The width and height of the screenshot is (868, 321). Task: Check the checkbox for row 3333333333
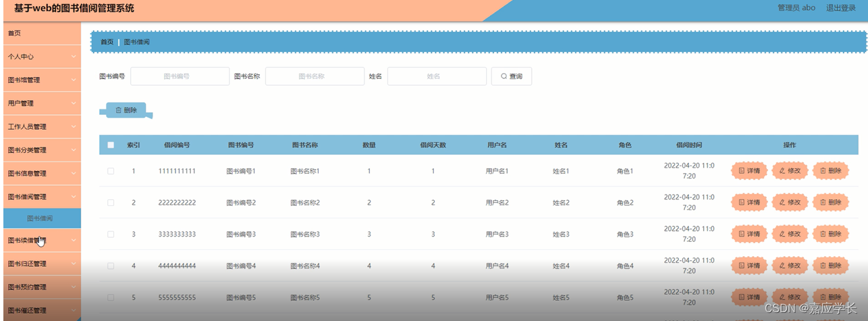[111, 234]
